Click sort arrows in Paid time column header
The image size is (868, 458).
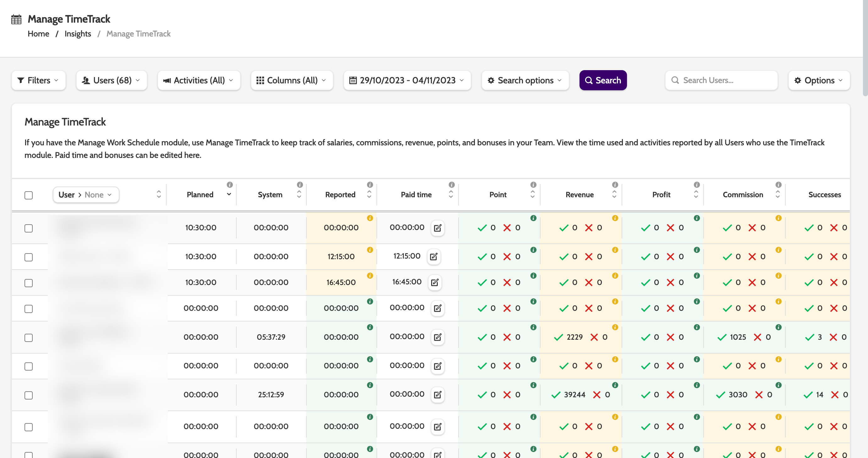pyautogui.click(x=451, y=194)
